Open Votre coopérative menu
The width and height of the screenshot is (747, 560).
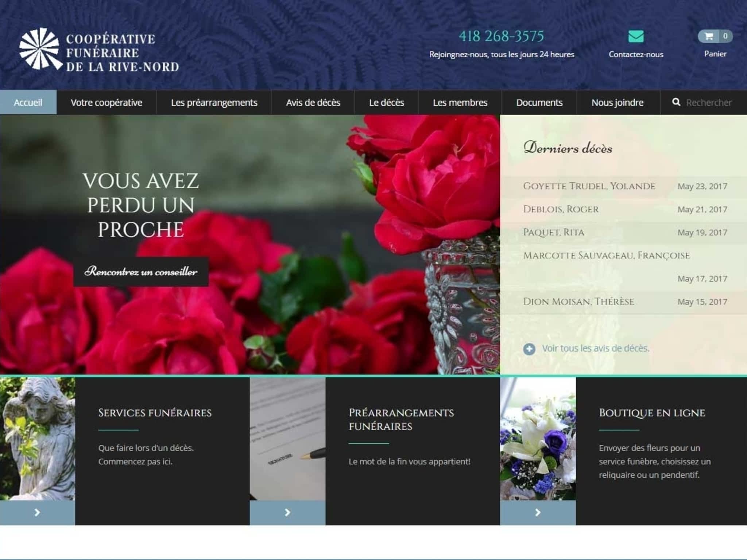point(107,102)
